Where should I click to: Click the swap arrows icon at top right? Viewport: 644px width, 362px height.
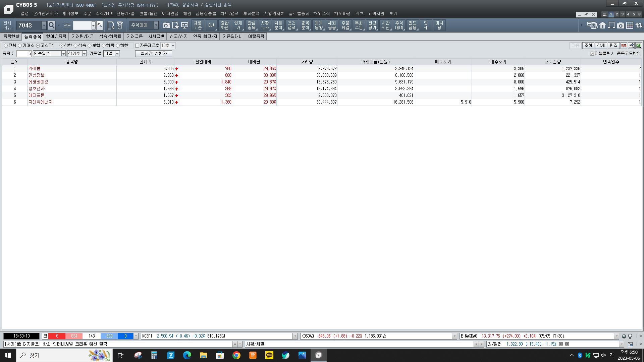pyautogui.click(x=639, y=25)
